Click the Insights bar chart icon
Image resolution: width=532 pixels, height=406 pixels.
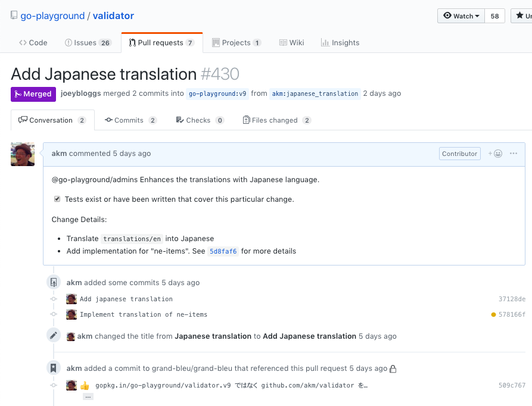coord(325,43)
